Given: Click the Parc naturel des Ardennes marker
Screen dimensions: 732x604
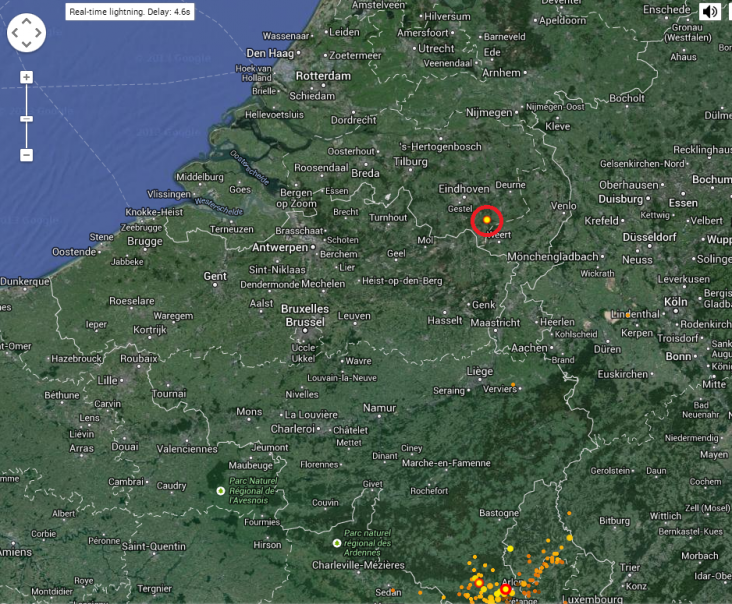Looking at the screenshot, I should [337, 543].
